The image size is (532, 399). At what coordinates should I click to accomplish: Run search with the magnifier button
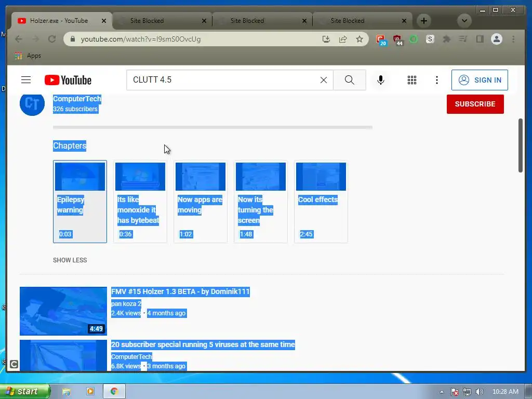click(350, 80)
